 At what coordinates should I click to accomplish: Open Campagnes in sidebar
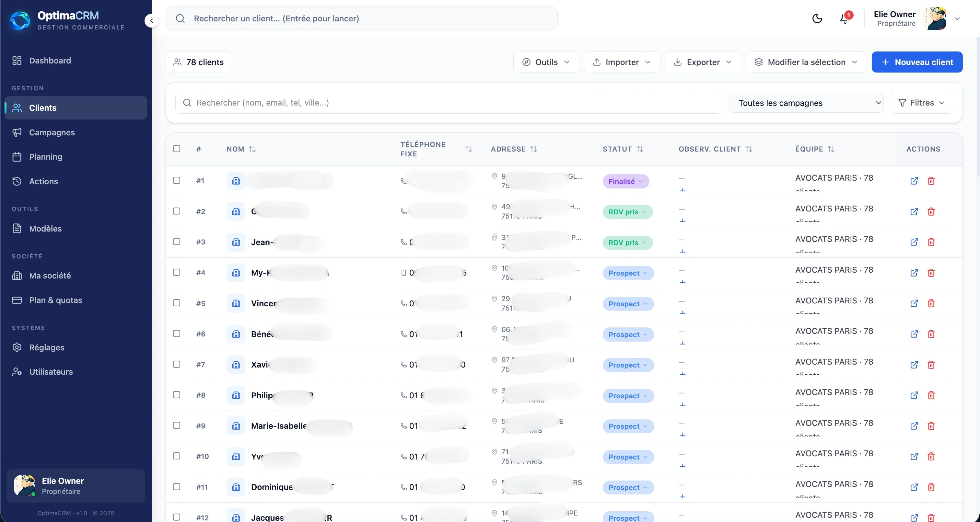pyautogui.click(x=76, y=132)
